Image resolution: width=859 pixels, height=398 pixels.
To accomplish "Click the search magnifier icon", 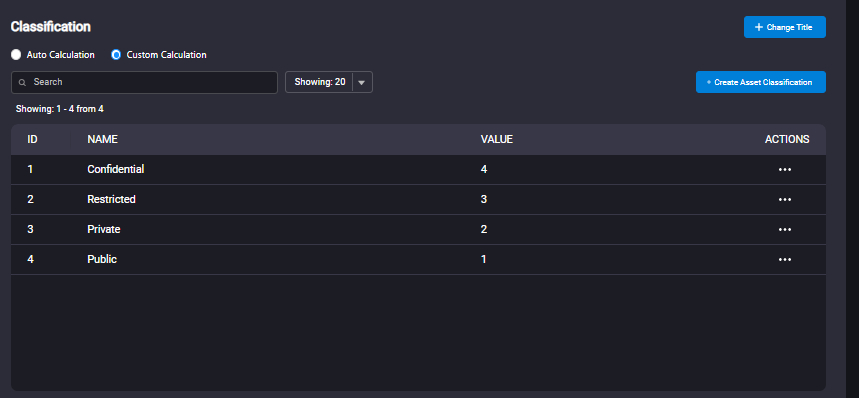I will tap(22, 82).
